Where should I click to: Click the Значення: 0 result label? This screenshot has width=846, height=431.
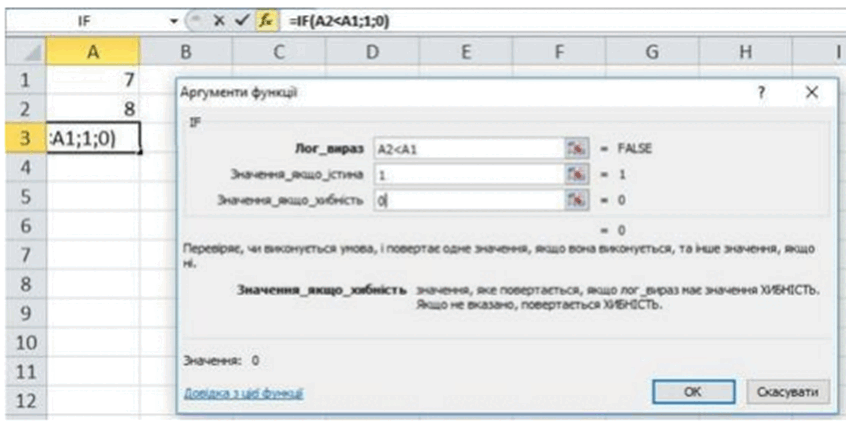click(222, 360)
